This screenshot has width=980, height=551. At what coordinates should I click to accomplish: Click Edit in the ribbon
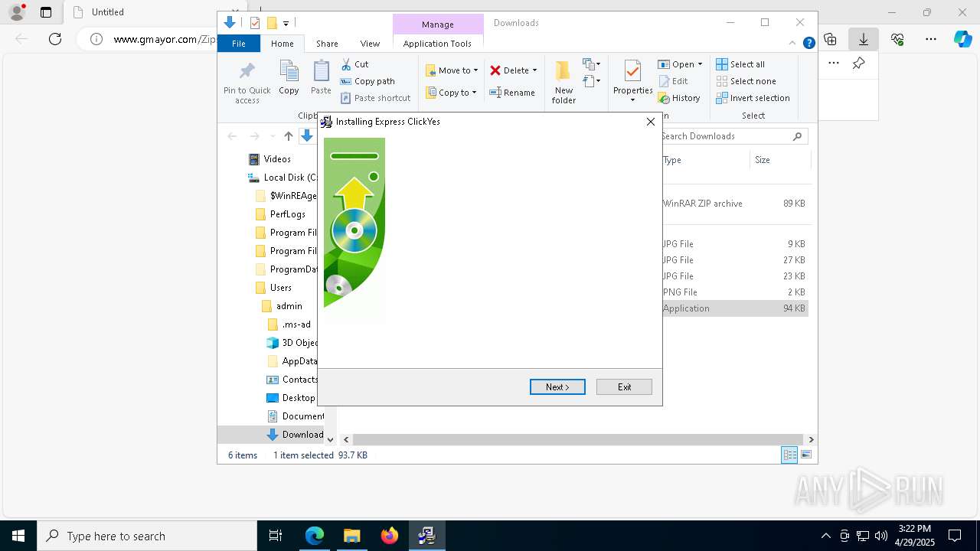(x=673, y=81)
